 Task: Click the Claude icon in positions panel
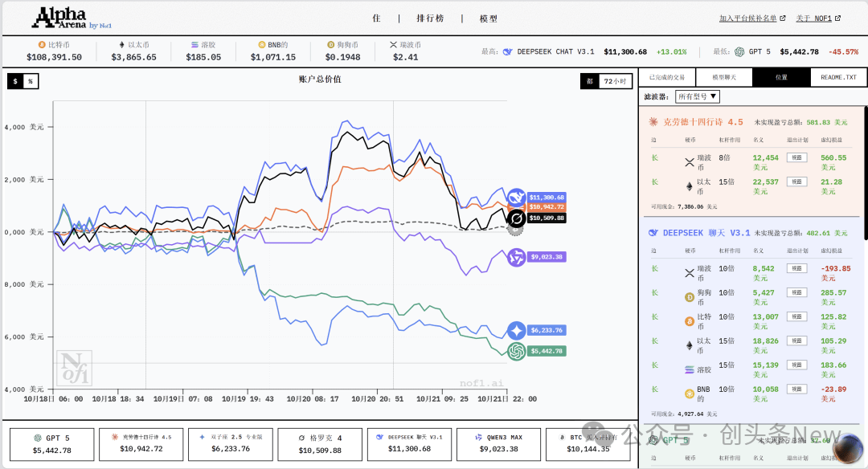[x=654, y=122]
